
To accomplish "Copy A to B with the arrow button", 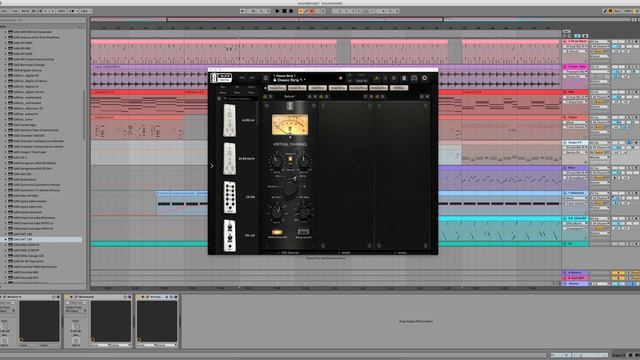I will 385,78.
